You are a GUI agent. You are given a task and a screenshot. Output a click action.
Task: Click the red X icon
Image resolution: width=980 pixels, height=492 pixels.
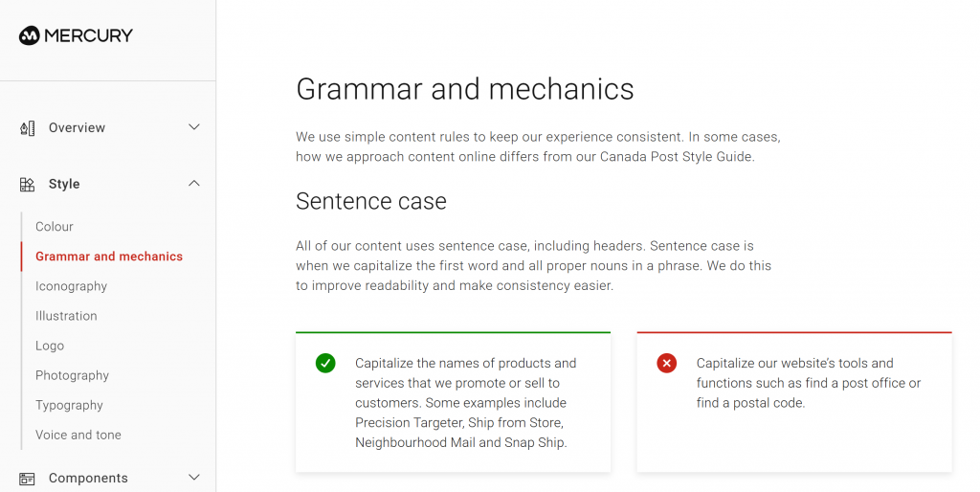(667, 363)
